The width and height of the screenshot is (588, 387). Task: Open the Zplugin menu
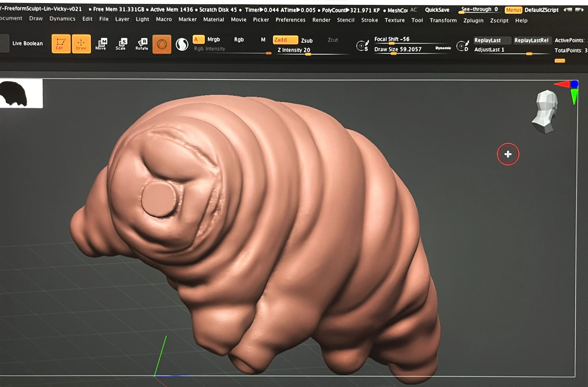coord(473,20)
